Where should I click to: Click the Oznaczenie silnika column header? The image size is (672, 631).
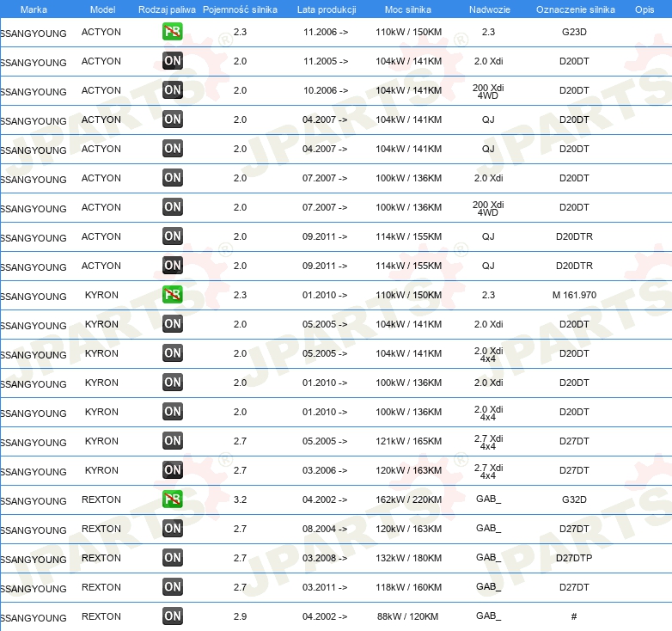[575, 9]
